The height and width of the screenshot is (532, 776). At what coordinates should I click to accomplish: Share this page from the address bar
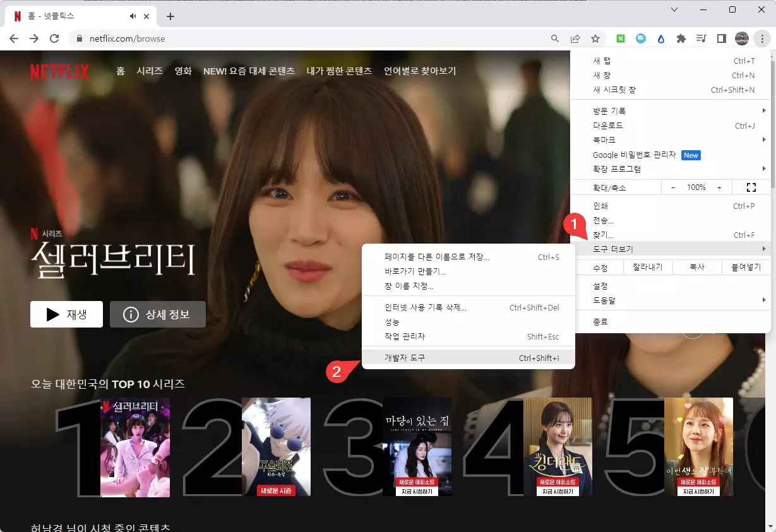575,38
